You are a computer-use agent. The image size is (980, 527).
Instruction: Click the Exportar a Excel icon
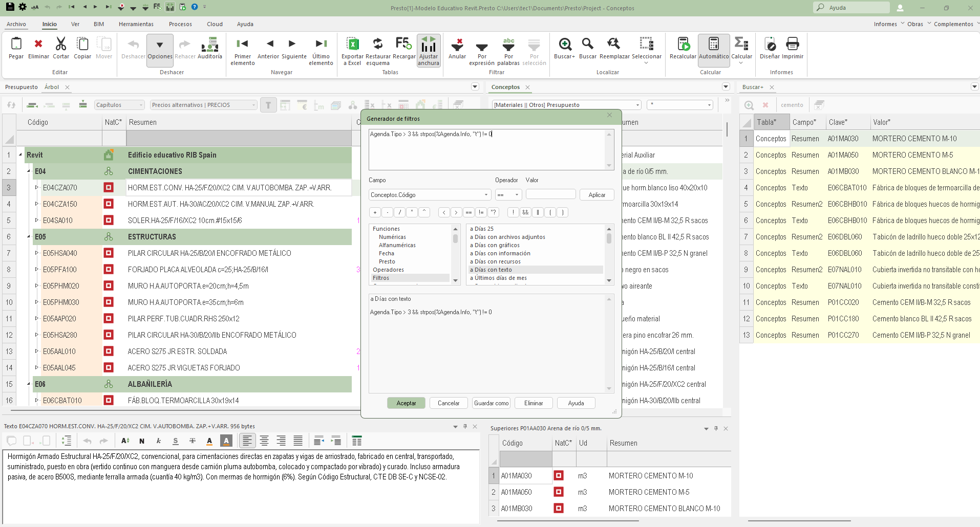coord(352,45)
